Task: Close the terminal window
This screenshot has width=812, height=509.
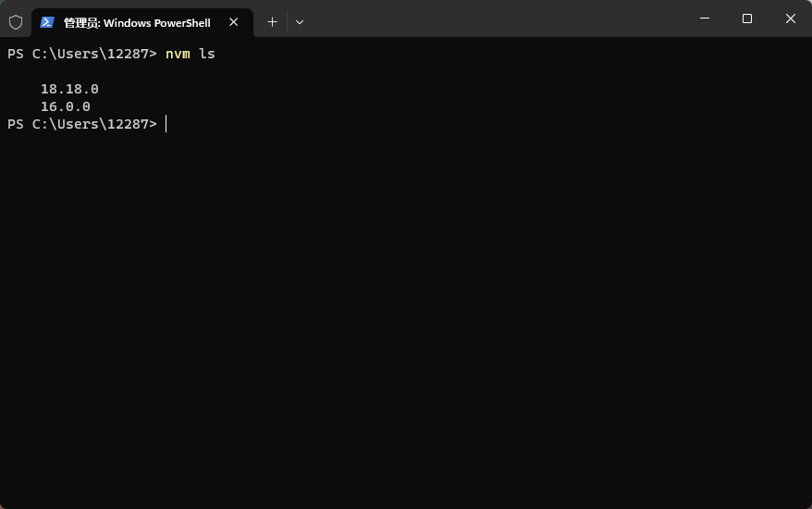Action: (790, 19)
